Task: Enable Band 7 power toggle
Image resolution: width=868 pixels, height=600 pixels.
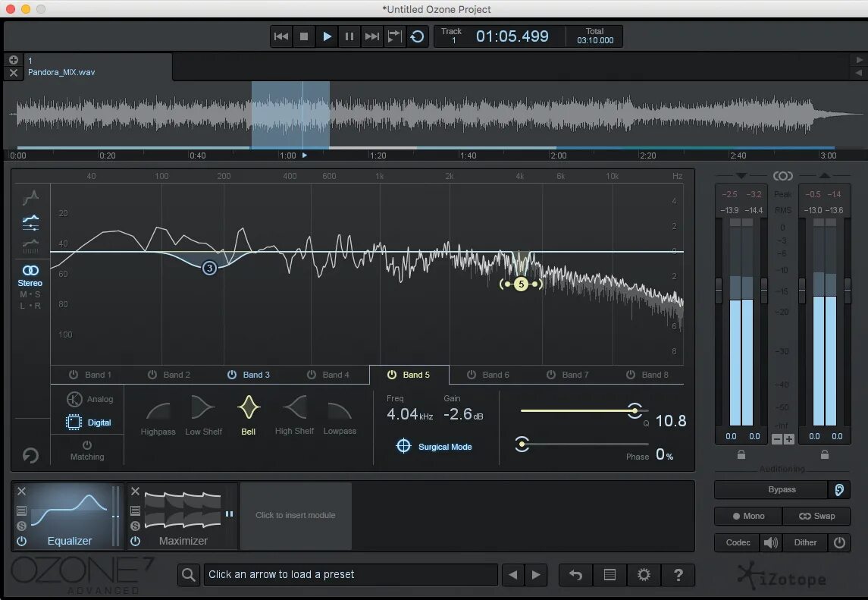Action: click(x=551, y=375)
